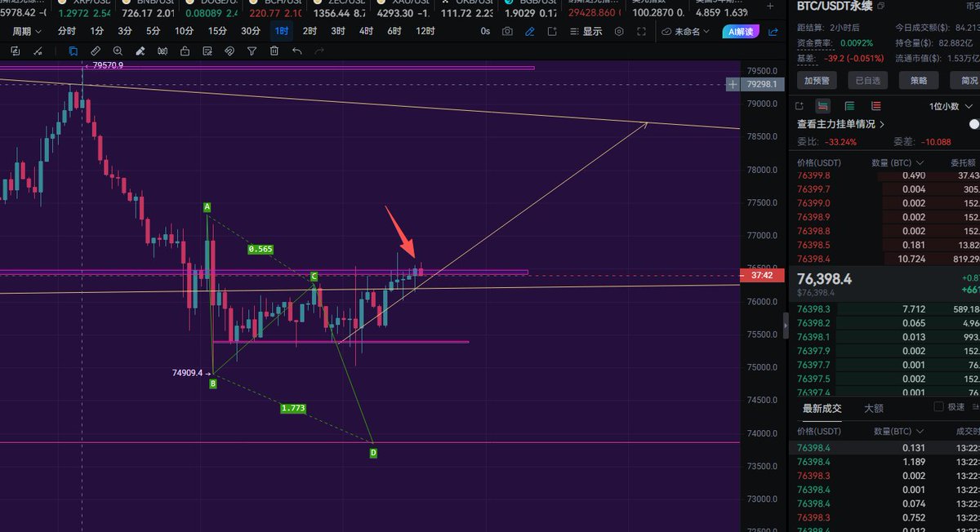Screen dimensions: 980x532
Task: Expand 查看主力挂单情况 link
Action: pyautogui.click(x=841, y=124)
